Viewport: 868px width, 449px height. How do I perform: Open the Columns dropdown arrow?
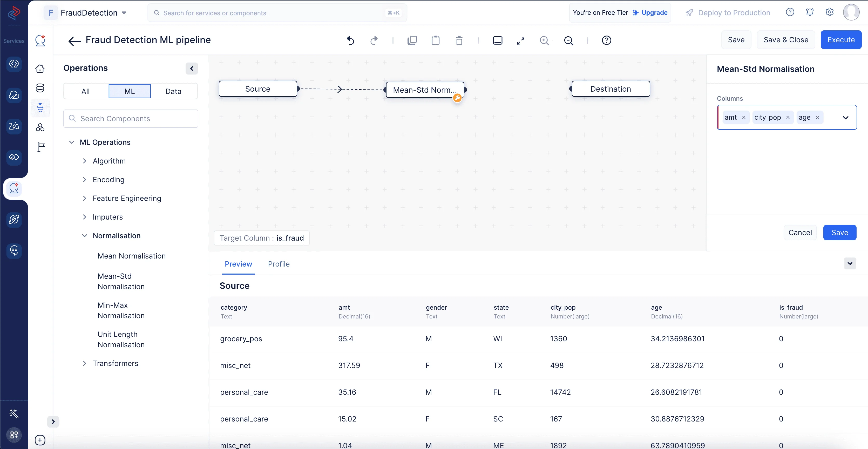click(x=845, y=118)
